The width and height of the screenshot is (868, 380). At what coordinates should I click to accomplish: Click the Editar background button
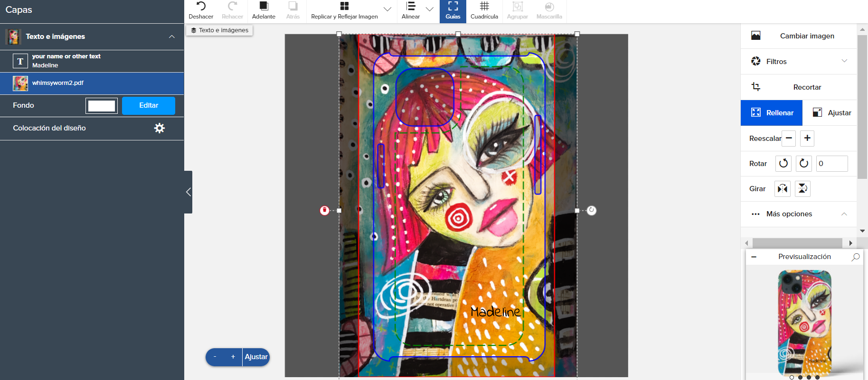click(x=149, y=106)
